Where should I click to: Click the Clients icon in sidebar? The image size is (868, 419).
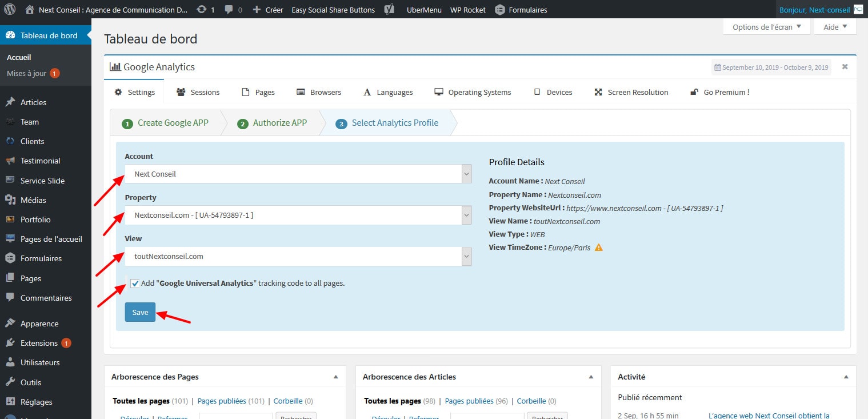coord(10,141)
